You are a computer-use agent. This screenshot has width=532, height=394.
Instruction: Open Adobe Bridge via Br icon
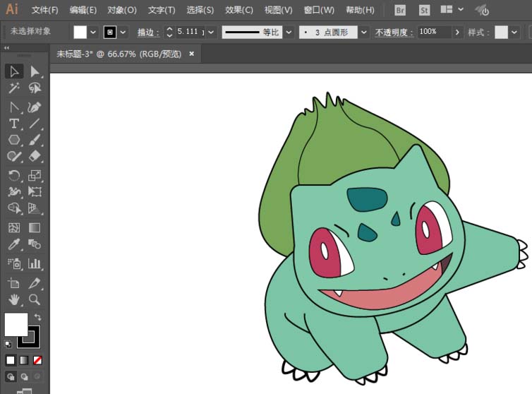tap(400, 10)
